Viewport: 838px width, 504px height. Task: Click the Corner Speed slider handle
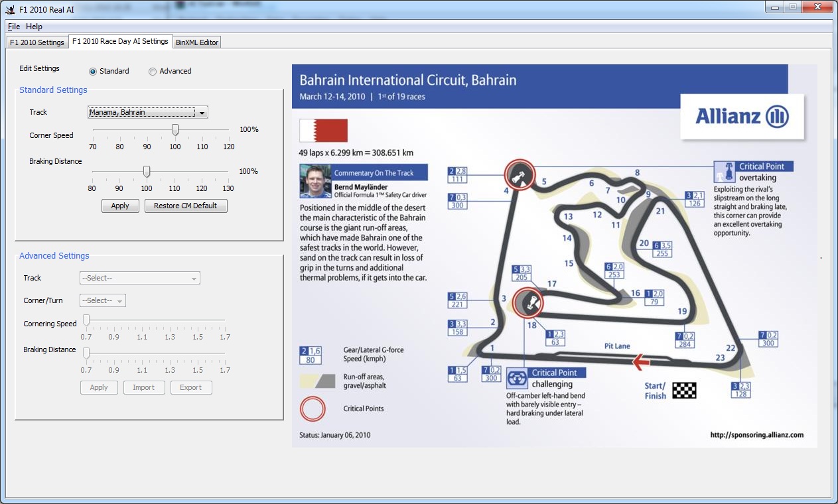(175, 129)
